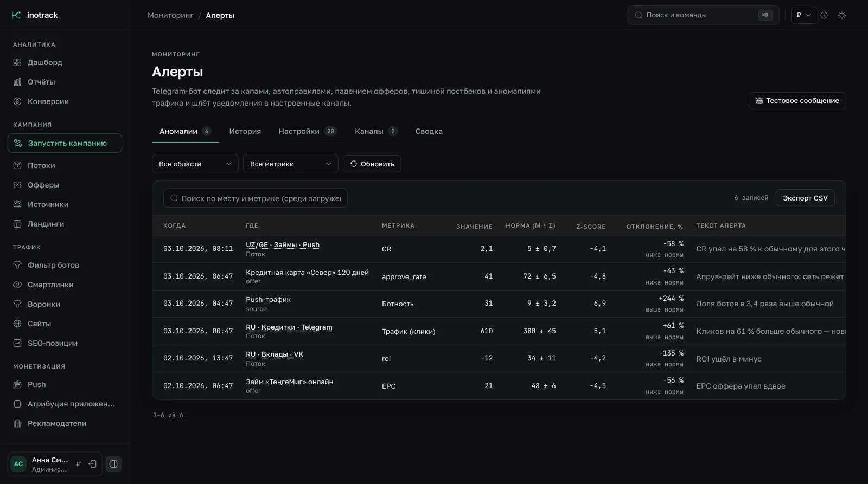Screen dimensions: 868x484
Task: Sort by the Z-SCORE column header
Action: (591, 227)
